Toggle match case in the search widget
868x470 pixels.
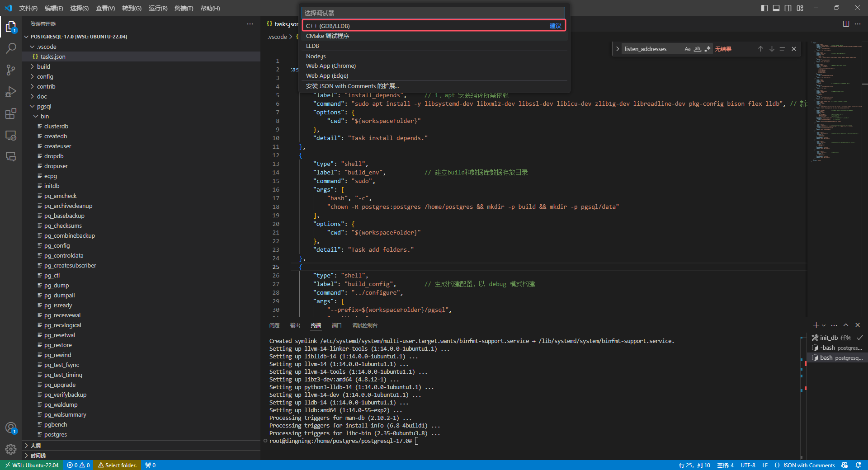click(688, 49)
